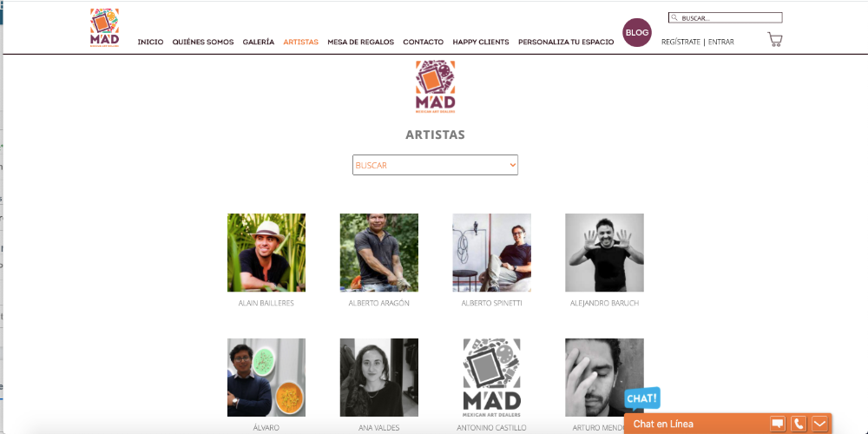
Task: Open the BUSCAR artist dropdown
Action: point(435,165)
